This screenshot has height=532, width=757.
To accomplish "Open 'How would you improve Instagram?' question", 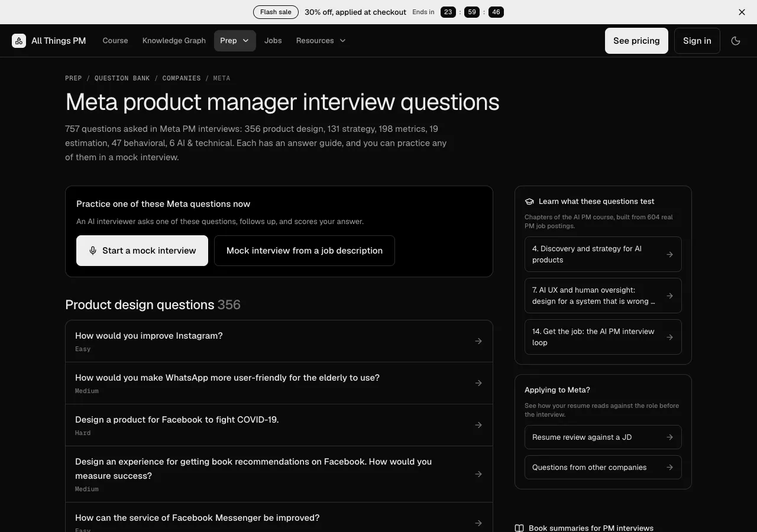I will 279,341.
